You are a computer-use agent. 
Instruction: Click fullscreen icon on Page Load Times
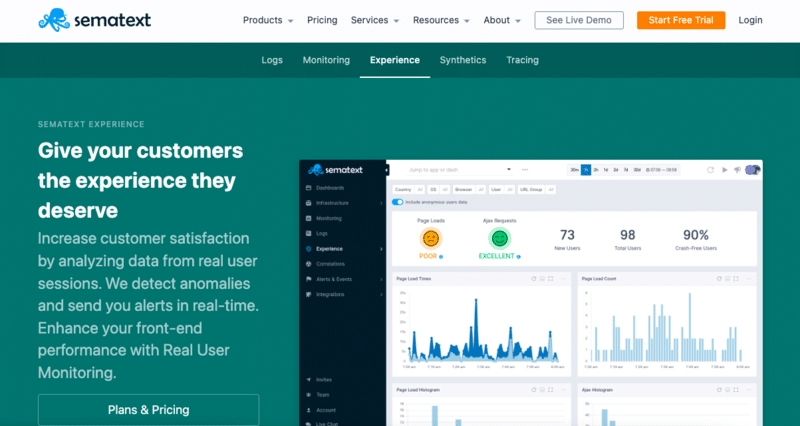[x=551, y=279]
